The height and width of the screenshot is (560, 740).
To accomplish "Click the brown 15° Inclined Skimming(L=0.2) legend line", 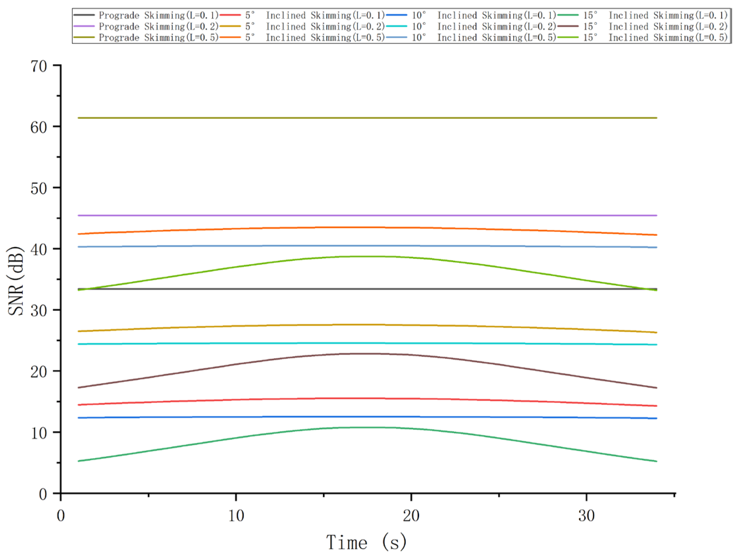I will (x=568, y=26).
